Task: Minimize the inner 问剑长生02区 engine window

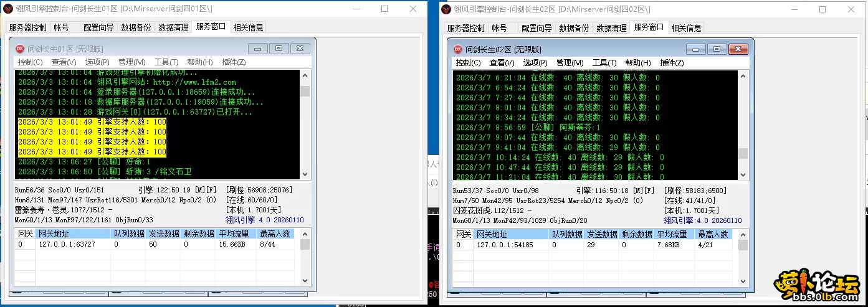Action: point(696,49)
